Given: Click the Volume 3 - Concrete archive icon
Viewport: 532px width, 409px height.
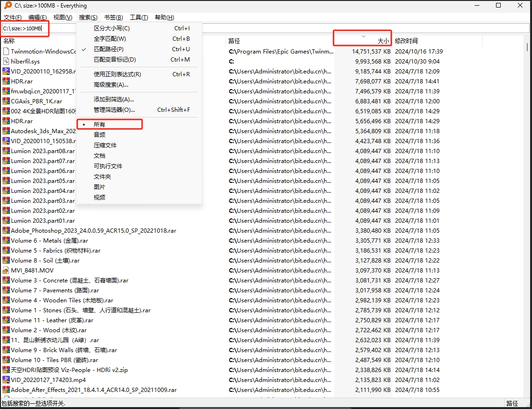Looking at the screenshot, I should (6, 281).
